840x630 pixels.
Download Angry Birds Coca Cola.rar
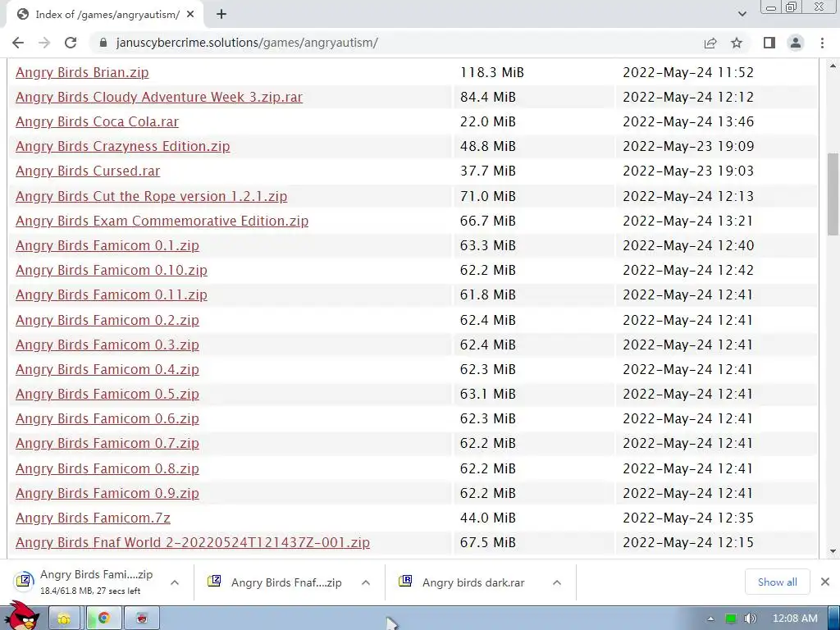point(97,121)
